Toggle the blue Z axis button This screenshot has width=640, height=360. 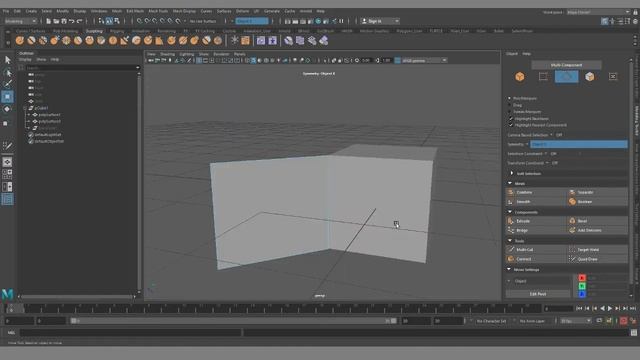(582, 294)
